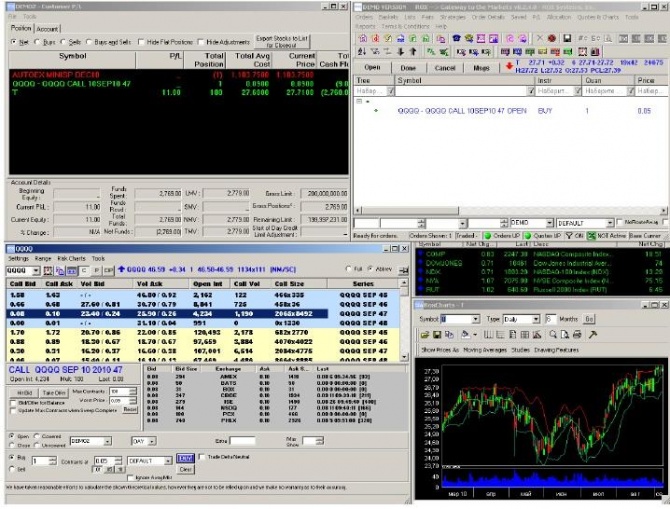The height and width of the screenshot is (509, 670).
Task: Click the black down arrow toolbar icon
Action: (400, 52)
